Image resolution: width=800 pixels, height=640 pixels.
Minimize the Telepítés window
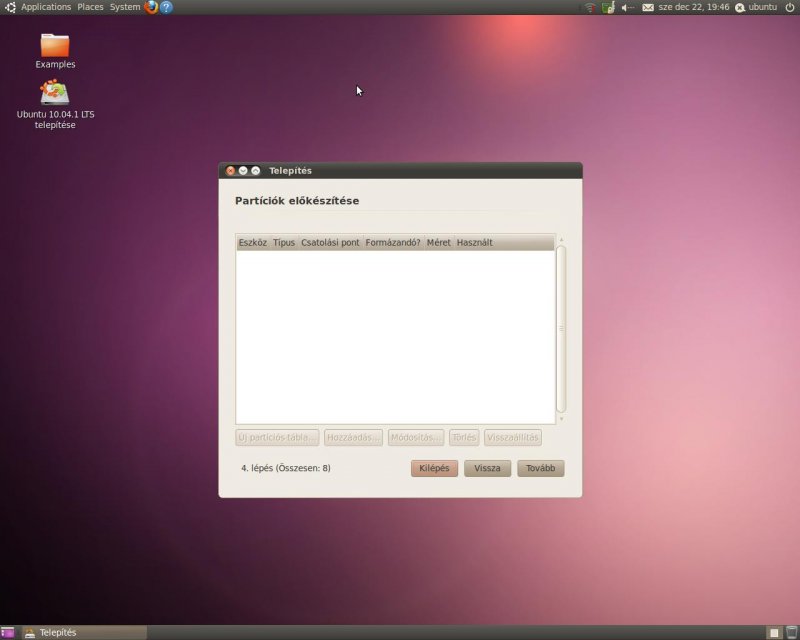[243, 170]
